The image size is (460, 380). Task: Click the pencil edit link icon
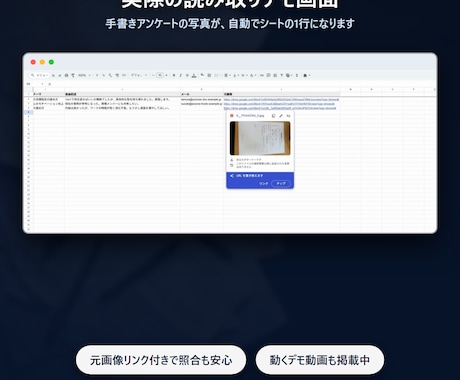pyautogui.click(x=281, y=116)
